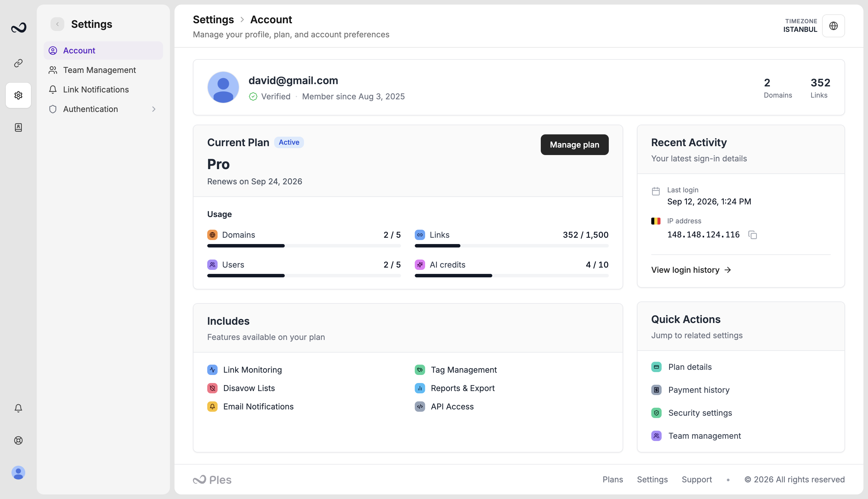Image resolution: width=868 pixels, height=499 pixels.
Task: Click the AI credits sparkle icon
Action: (420, 265)
